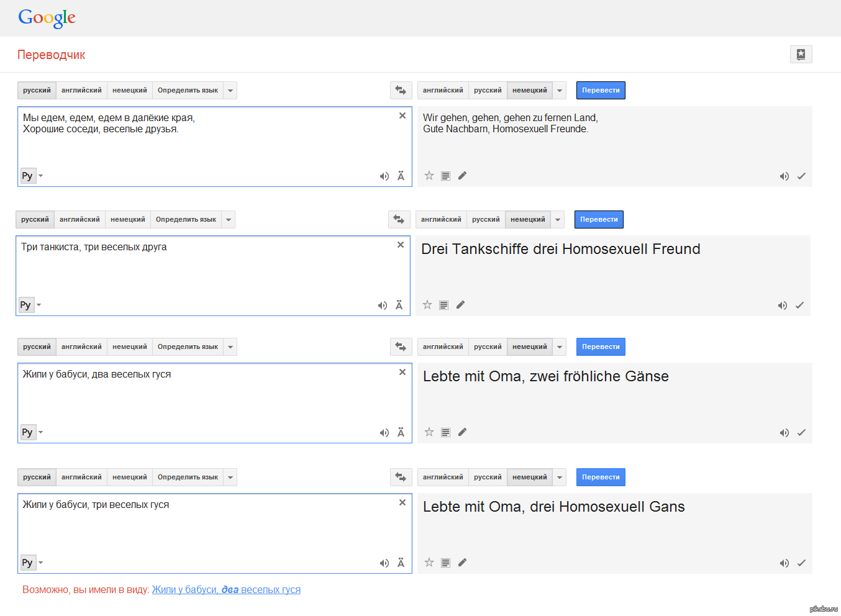841x616 pixels.
Task: Choose 'Определить язык' tab in first panel
Action: 188,91
